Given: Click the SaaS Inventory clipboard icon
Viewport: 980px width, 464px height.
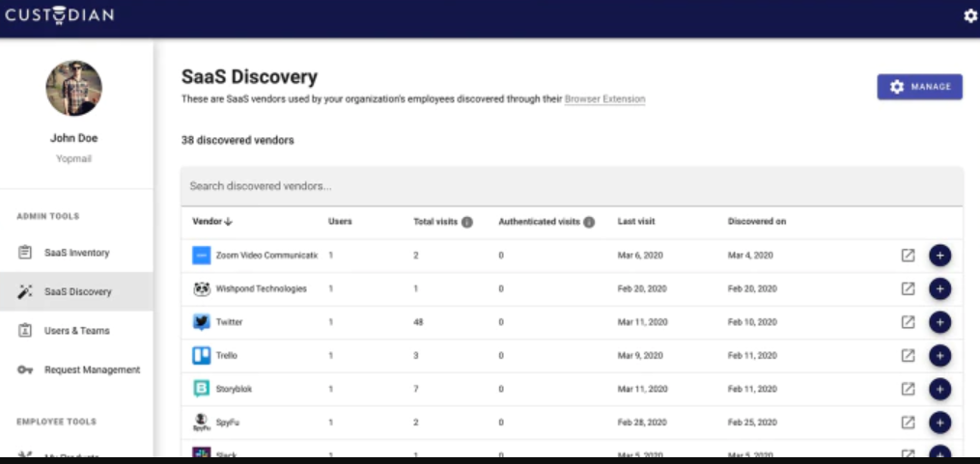Looking at the screenshot, I should click(24, 253).
